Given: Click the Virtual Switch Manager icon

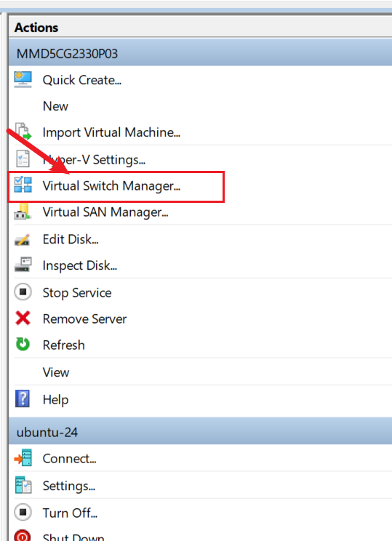Looking at the screenshot, I should [x=23, y=185].
